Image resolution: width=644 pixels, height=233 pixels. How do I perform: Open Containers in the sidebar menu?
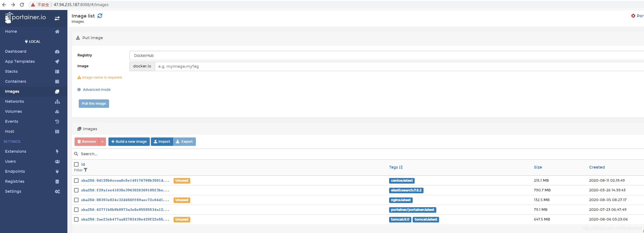pos(16,81)
